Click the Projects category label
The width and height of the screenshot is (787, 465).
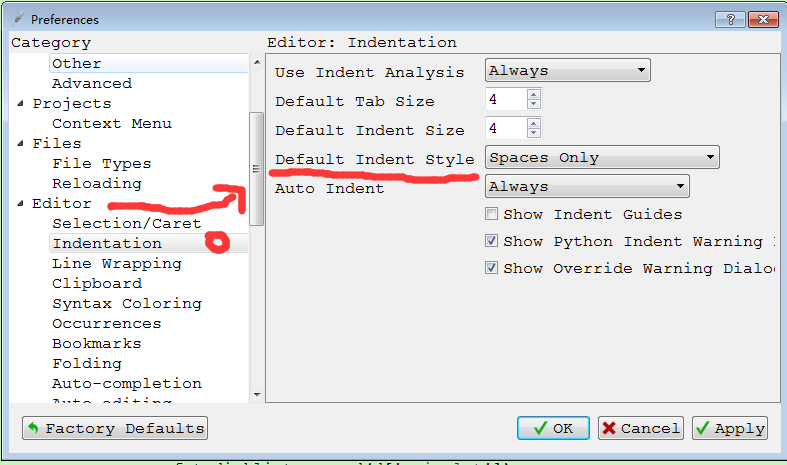point(72,103)
